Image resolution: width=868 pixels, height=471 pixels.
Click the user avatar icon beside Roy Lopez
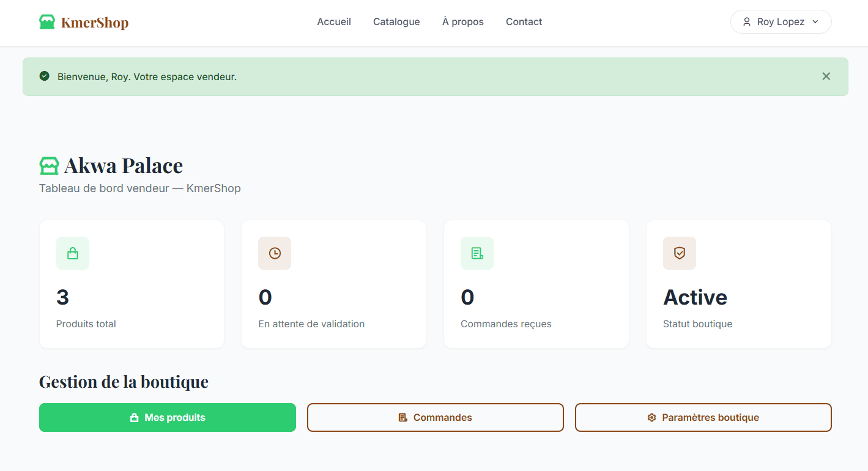tap(747, 22)
